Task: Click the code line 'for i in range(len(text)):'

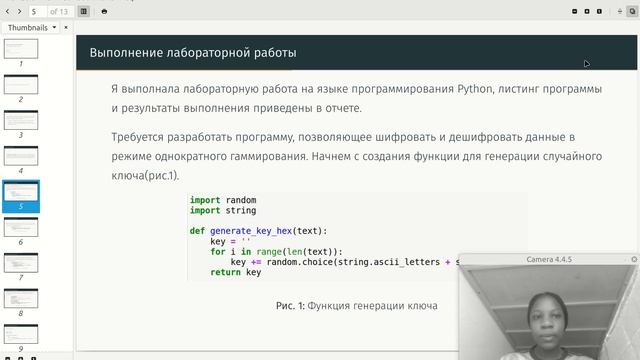Action: [x=276, y=252]
